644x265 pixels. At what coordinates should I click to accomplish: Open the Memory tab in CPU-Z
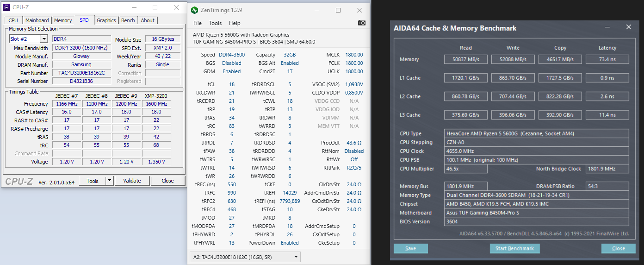(x=63, y=20)
